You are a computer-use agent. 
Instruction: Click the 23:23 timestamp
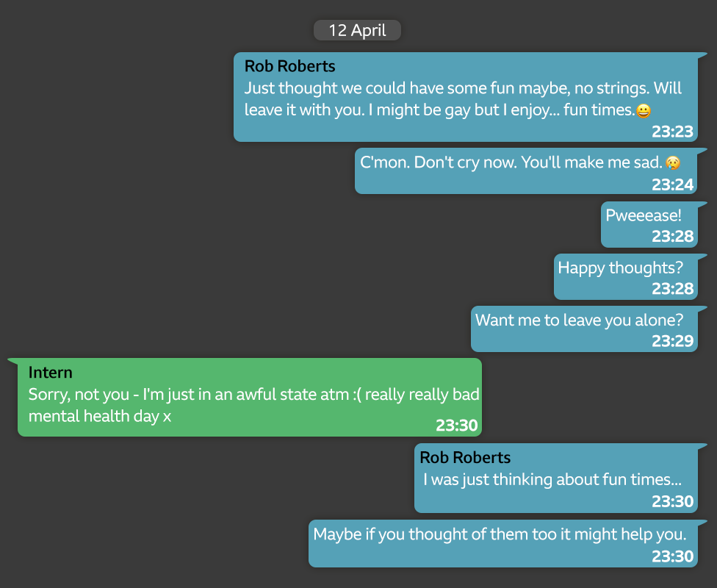pos(672,132)
